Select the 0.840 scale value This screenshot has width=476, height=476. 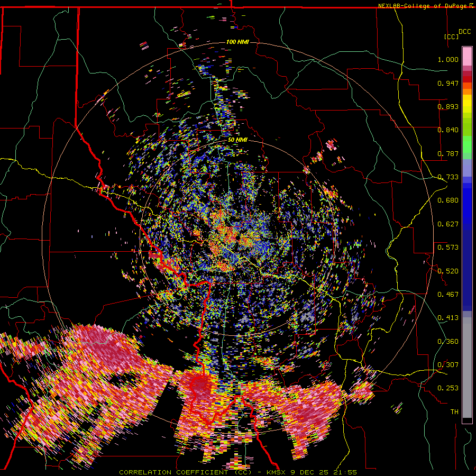point(448,130)
